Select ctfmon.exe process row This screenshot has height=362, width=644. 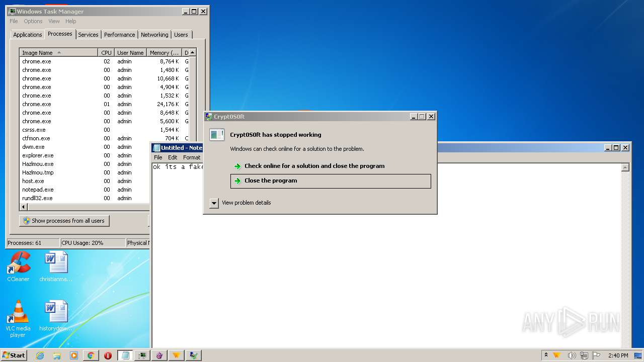pyautogui.click(x=104, y=138)
